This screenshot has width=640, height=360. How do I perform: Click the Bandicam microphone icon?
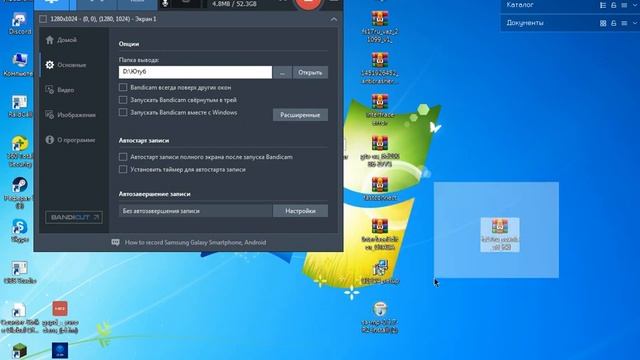point(165,3)
